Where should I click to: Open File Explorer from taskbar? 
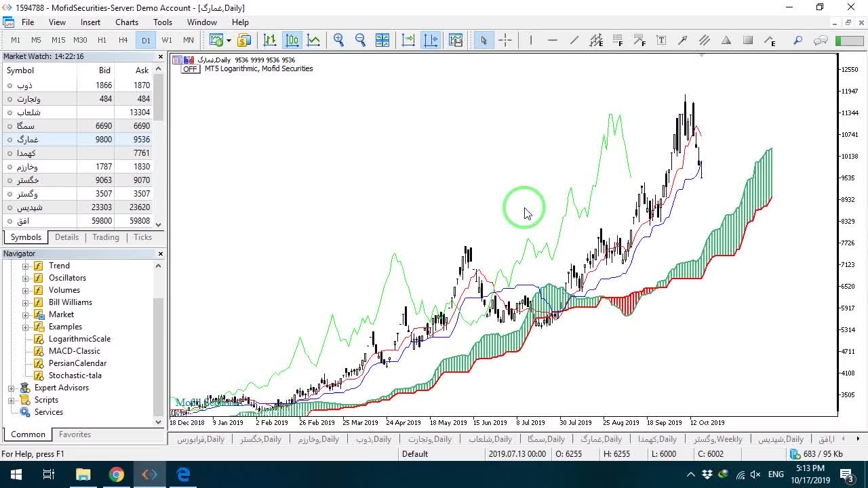point(83,474)
